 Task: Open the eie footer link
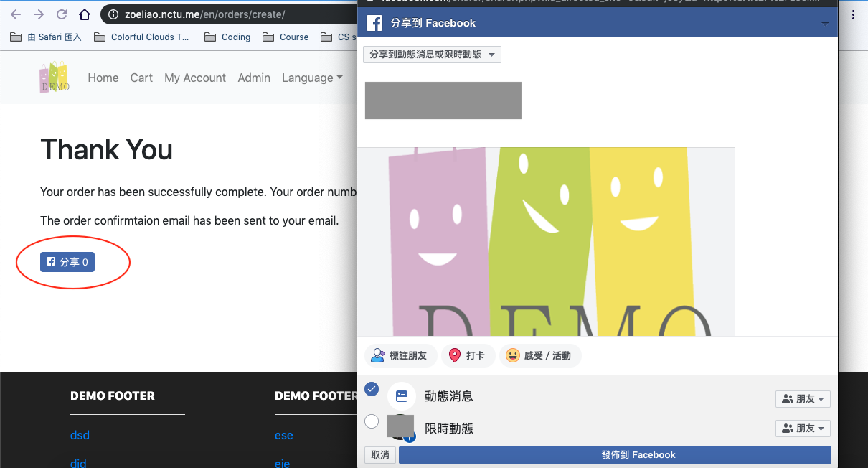point(282,464)
